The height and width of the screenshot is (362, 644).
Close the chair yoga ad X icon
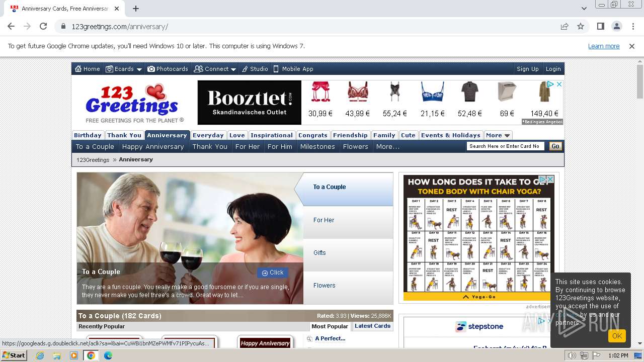[x=550, y=179]
